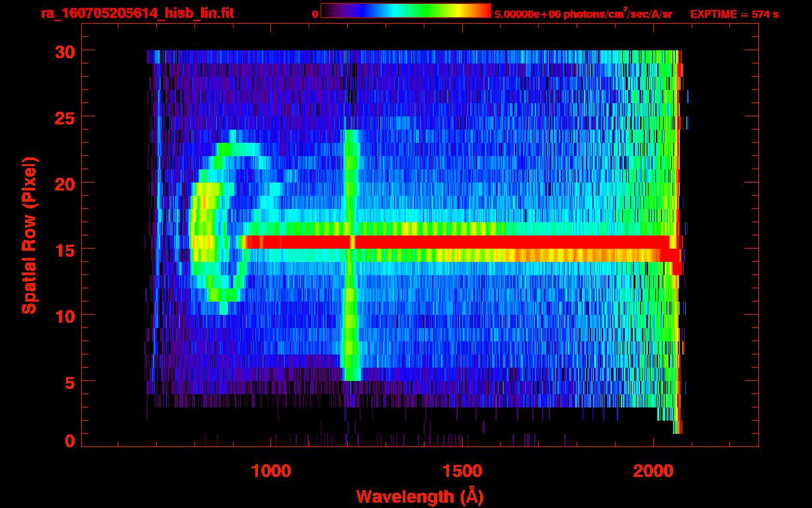The image size is (812, 508).
Task: Click the colorbar minimum value 0
Action: click(x=315, y=14)
